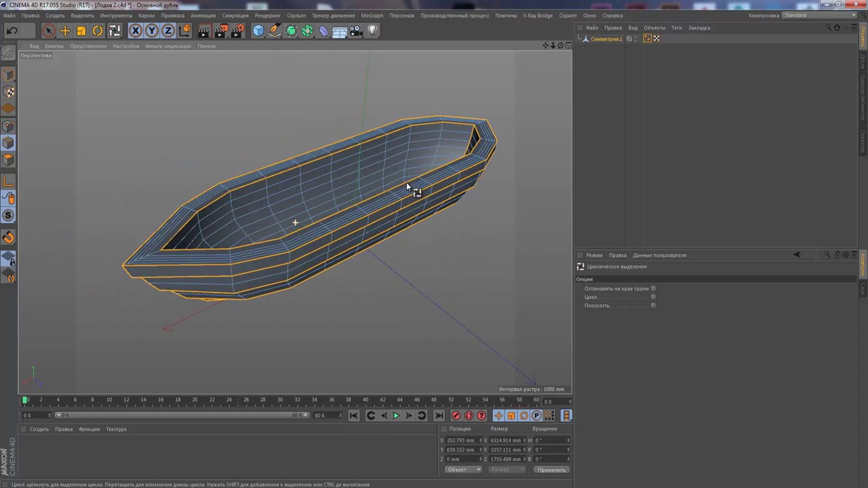Open the Light object tool
The height and width of the screenshot is (488, 868).
372,30
